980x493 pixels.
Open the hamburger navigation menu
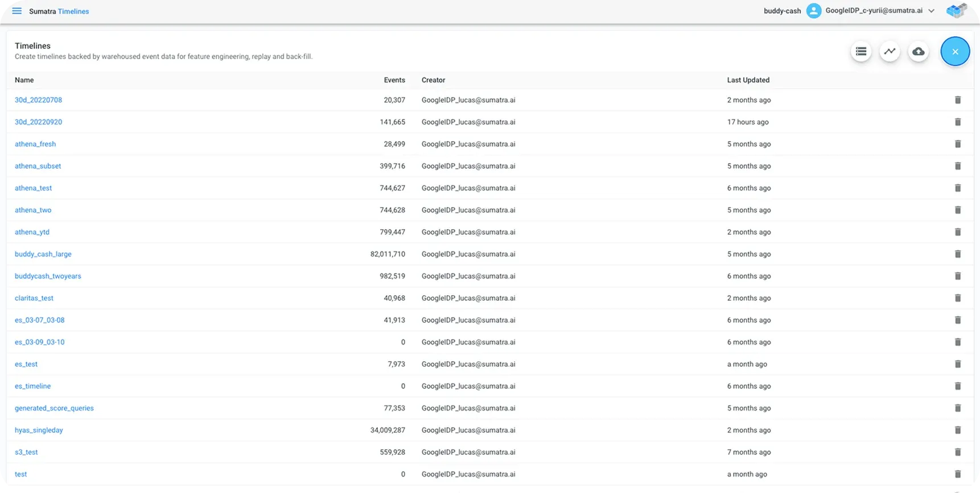17,11
